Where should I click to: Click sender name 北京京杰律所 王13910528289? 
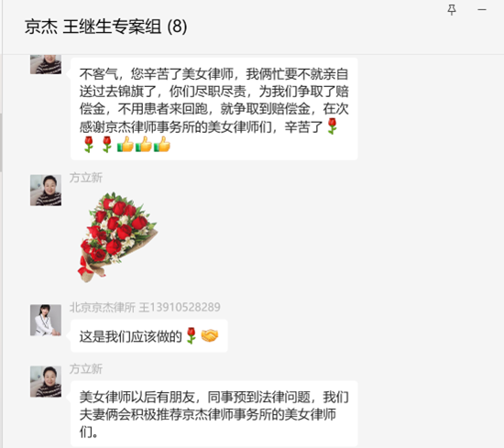pos(145,307)
